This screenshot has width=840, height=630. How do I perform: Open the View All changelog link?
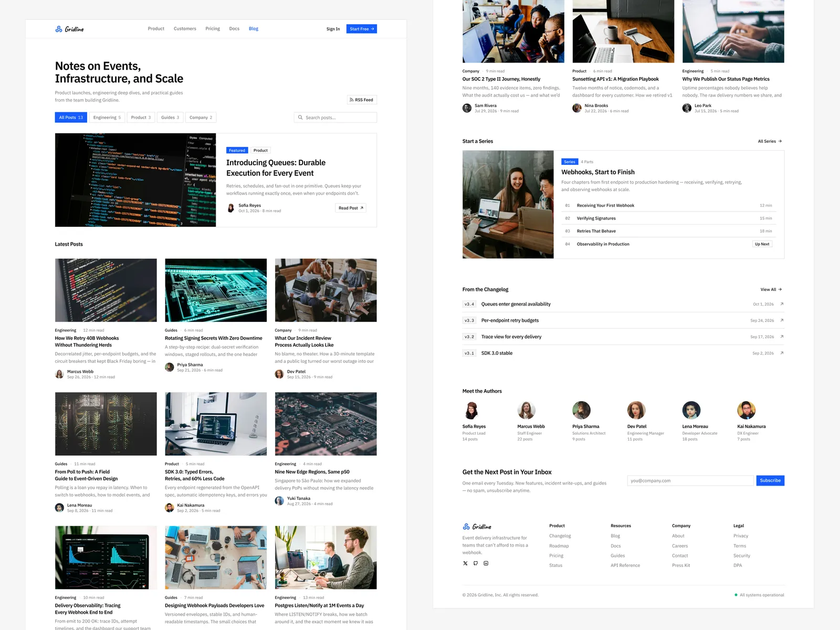click(x=771, y=289)
